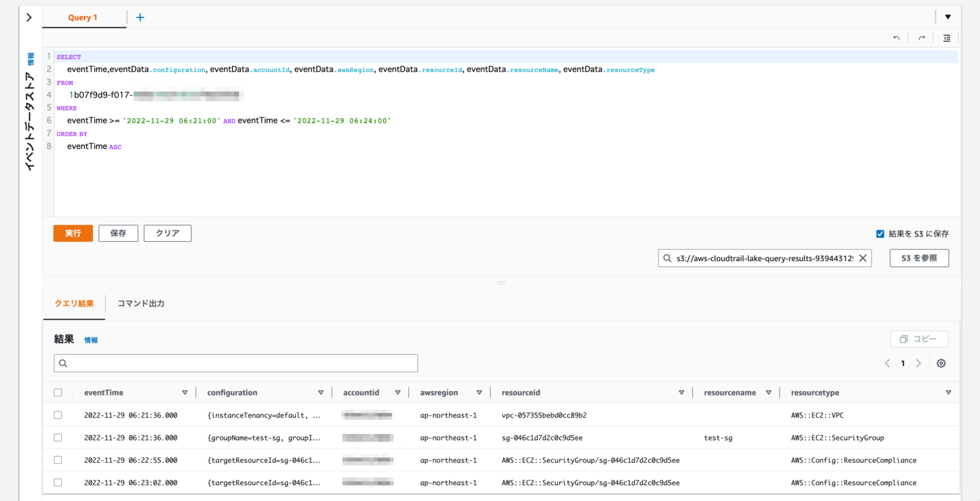
Task: Open the eventTime column filter dropdown
Action: [x=185, y=392]
